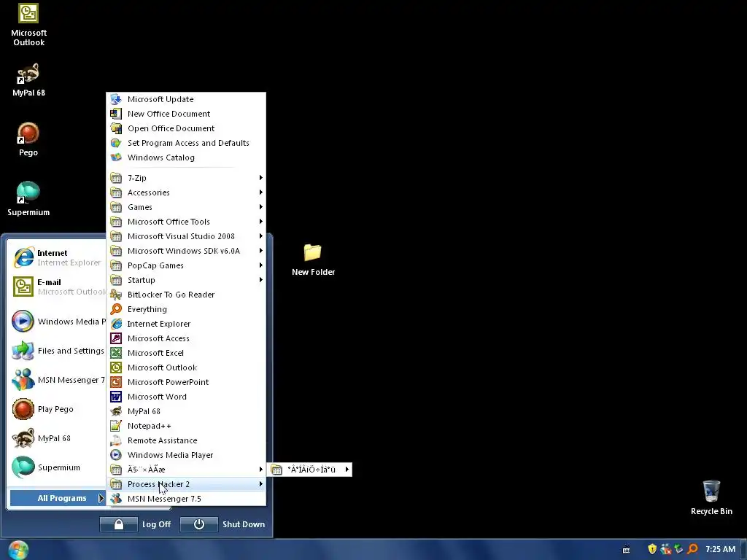Select Windows Media Player in programs list

[x=186, y=455]
